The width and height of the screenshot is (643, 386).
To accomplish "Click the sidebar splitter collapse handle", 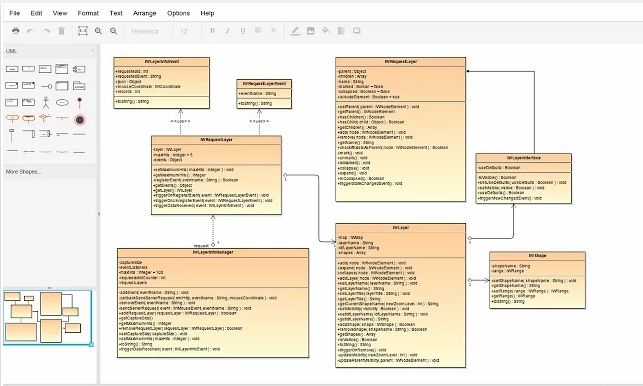I will click(x=98, y=214).
